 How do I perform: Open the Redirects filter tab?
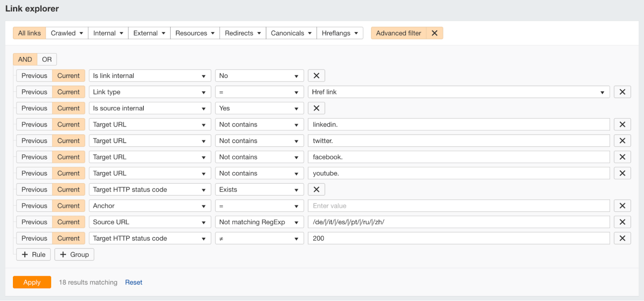tap(242, 33)
